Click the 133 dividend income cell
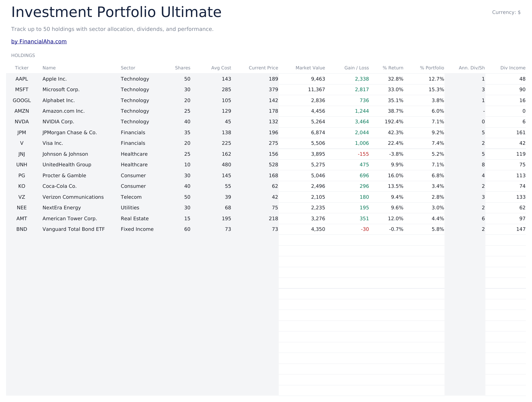 tap(521, 197)
